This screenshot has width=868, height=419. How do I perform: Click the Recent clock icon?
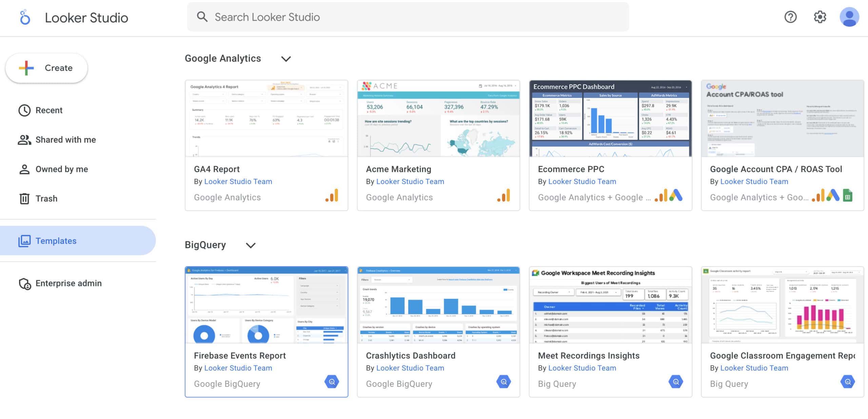point(24,110)
